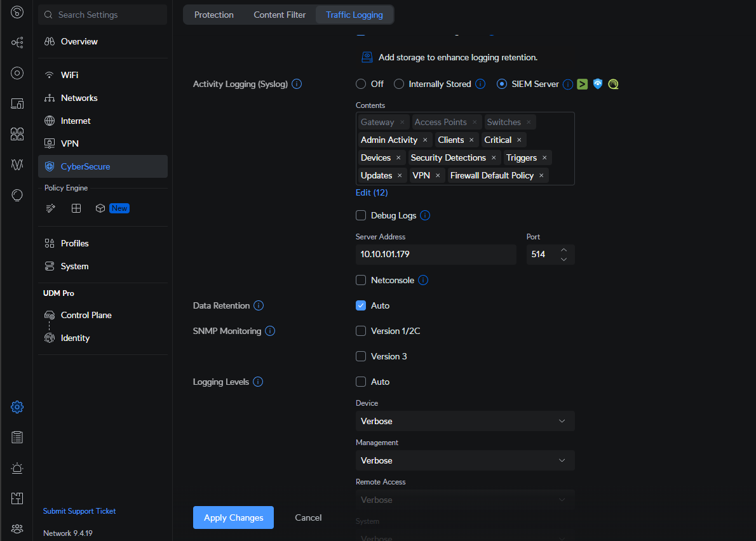Open the insights waveform icon in left rail
This screenshot has width=756, height=541.
pyautogui.click(x=17, y=164)
